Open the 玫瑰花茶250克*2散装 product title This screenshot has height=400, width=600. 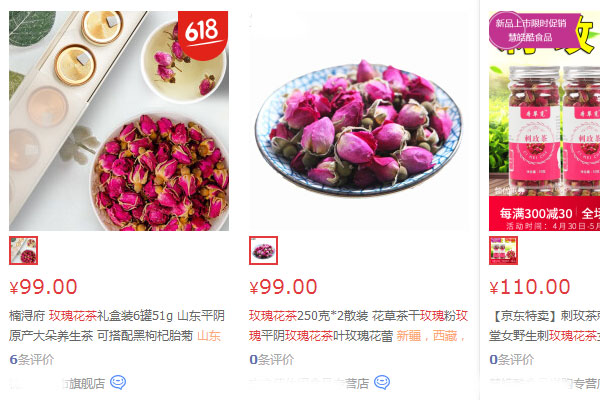[x=358, y=326]
